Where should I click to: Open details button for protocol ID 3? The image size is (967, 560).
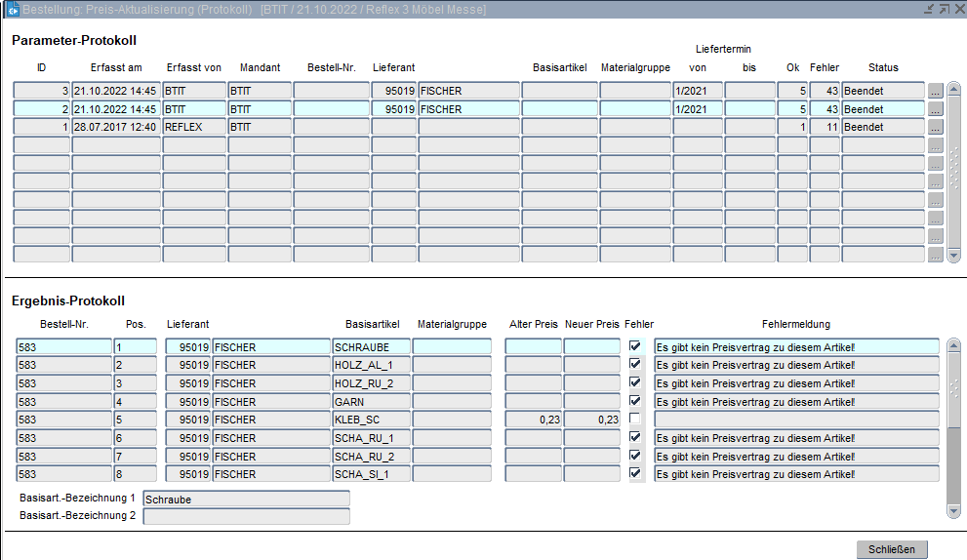tap(935, 91)
